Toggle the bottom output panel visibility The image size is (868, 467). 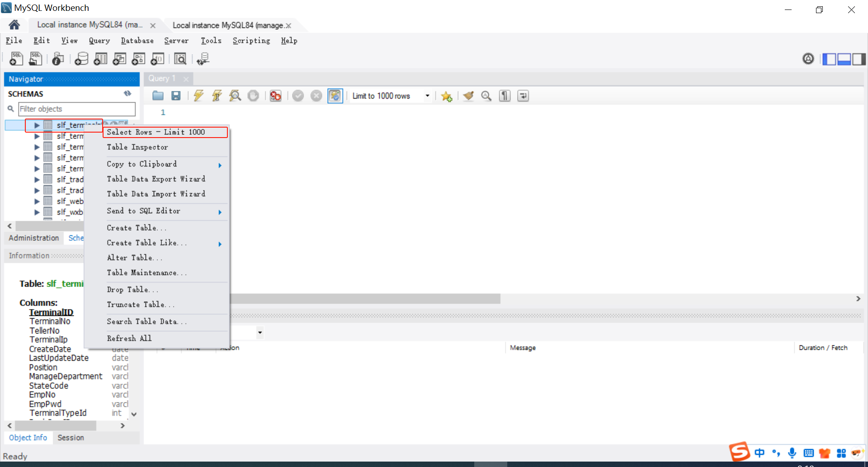[844, 59]
